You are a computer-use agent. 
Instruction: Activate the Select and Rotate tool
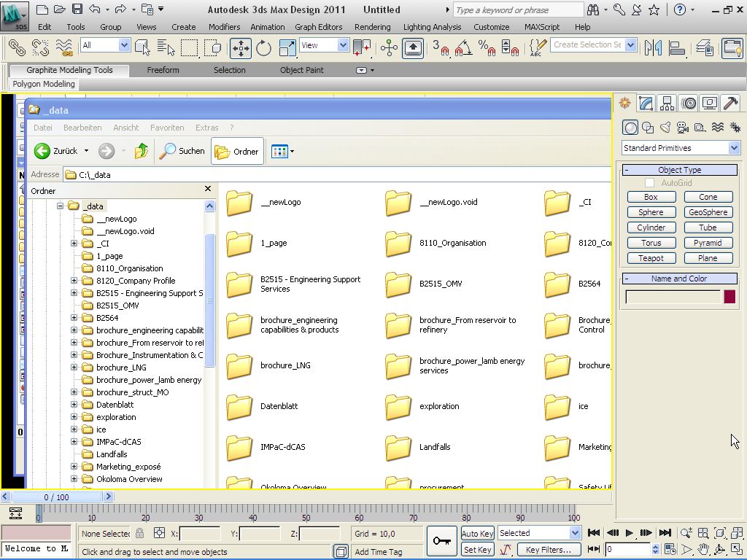point(263,47)
